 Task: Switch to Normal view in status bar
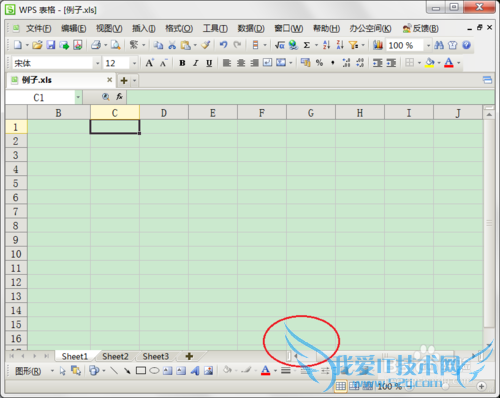point(340,386)
